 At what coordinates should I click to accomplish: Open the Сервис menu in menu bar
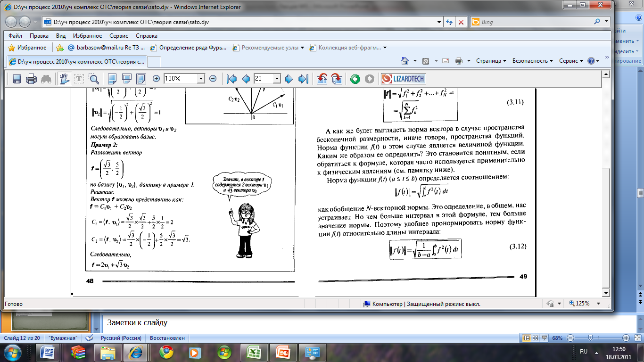[118, 36]
